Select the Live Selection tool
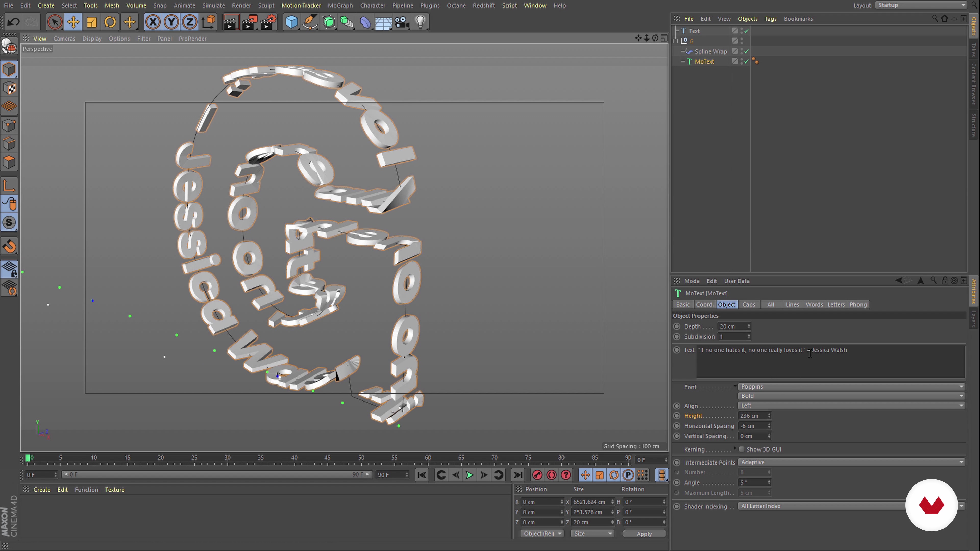The height and width of the screenshot is (551, 980). pyautogui.click(x=55, y=22)
